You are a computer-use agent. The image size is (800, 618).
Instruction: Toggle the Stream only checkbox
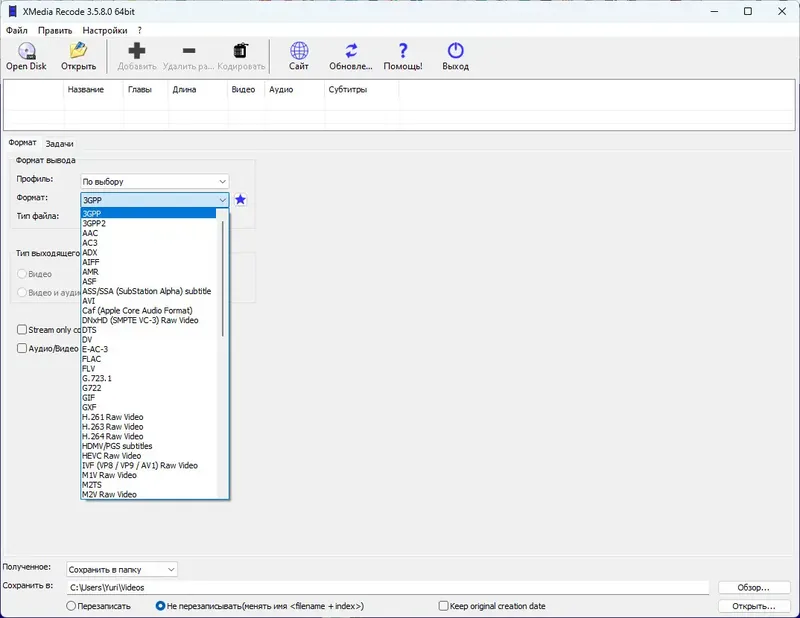[22, 330]
